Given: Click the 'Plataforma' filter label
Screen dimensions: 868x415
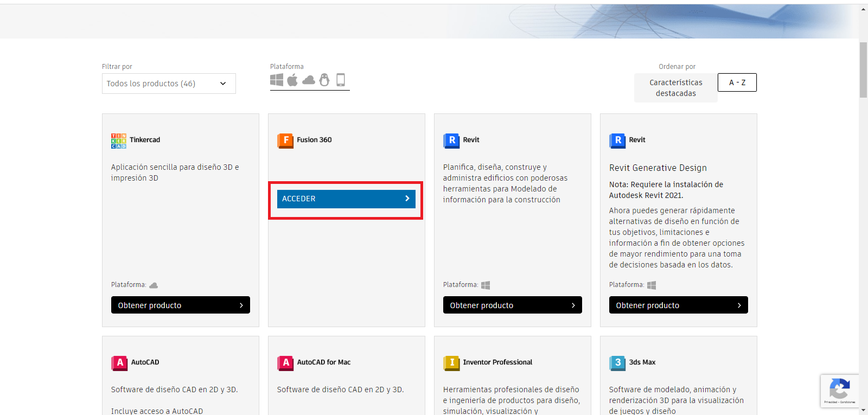Looking at the screenshot, I should click(287, 67).
